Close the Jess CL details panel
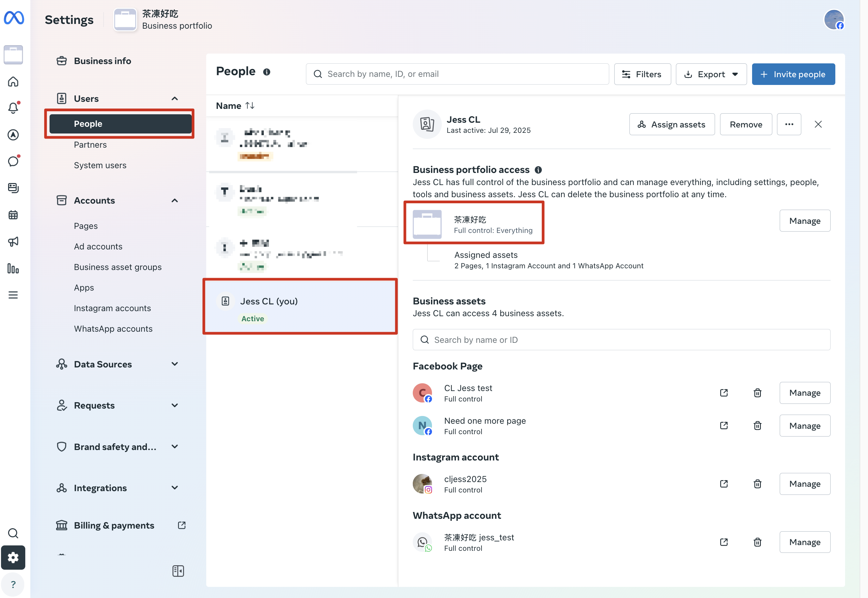The height and width of the screenshot is (598, 868). click(x=818, y=124)
